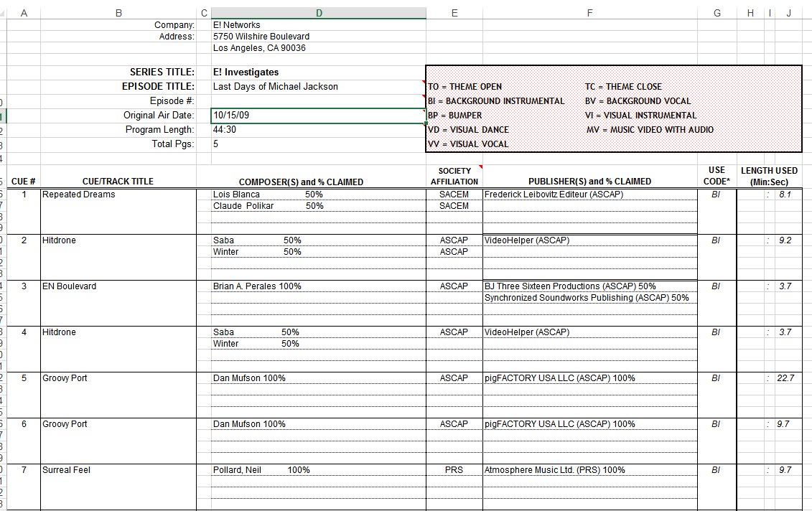Click the 'CUE/TRACK TITLE' table header
The width and height of the screenshot is (812, 511).
point(118,181)
